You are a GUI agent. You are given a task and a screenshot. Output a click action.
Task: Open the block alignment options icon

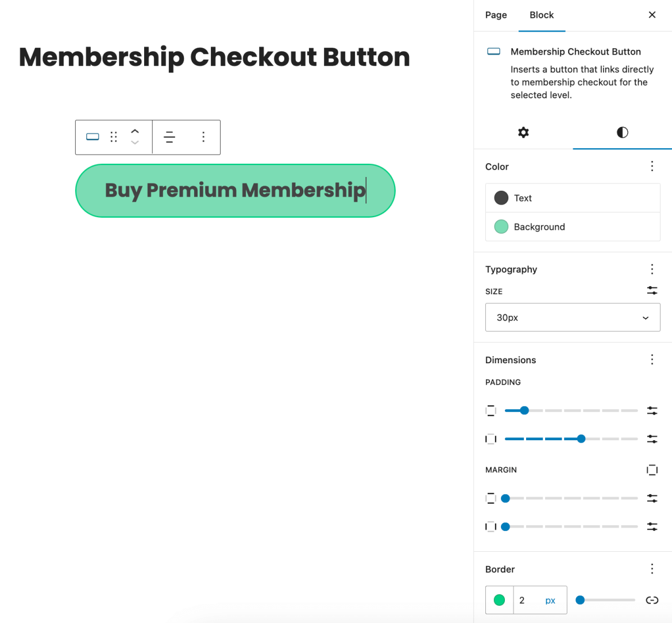tap(169, 137)
